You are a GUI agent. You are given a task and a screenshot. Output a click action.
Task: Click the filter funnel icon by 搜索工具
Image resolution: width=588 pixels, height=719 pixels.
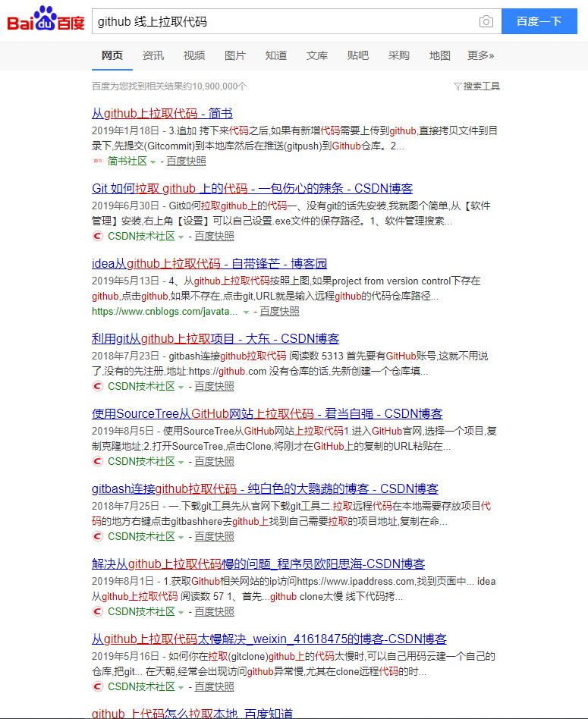(458, 86)
